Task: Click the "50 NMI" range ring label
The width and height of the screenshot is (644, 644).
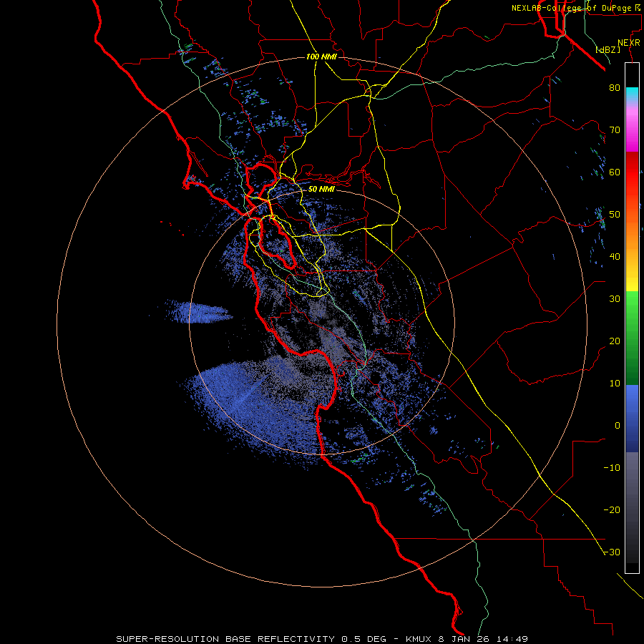Action: (x=321, y=189)
